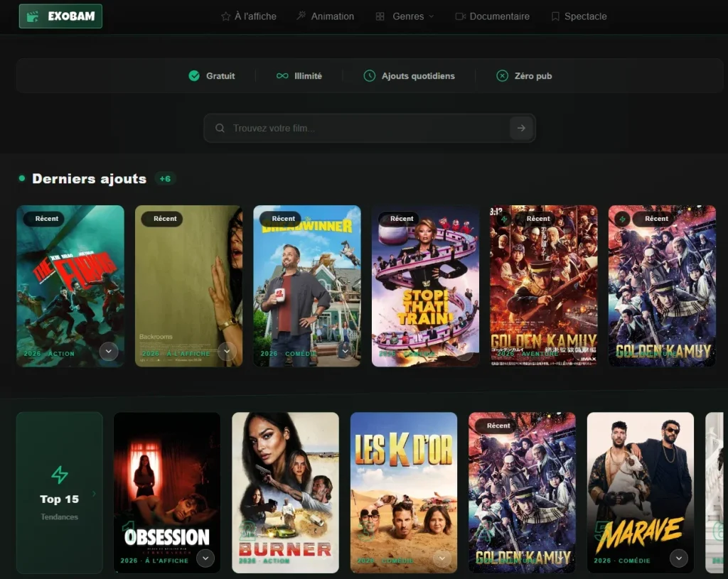Submit search with the arrow button
Screen dimensions: 728x579
521,128
